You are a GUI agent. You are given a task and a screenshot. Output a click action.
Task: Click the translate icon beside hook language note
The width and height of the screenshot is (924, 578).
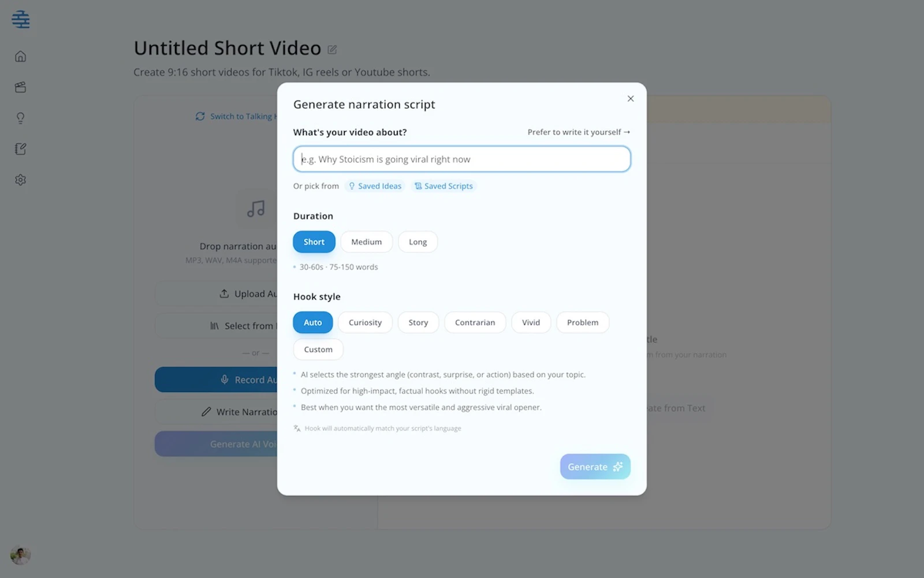297,428
